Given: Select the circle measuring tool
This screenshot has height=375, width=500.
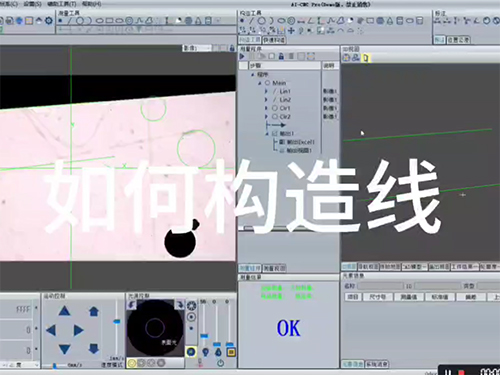Looking at the screenshot, I should (80, 21).
